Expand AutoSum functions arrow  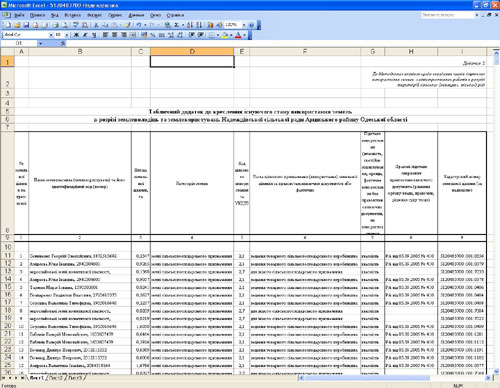coord(183,25)
